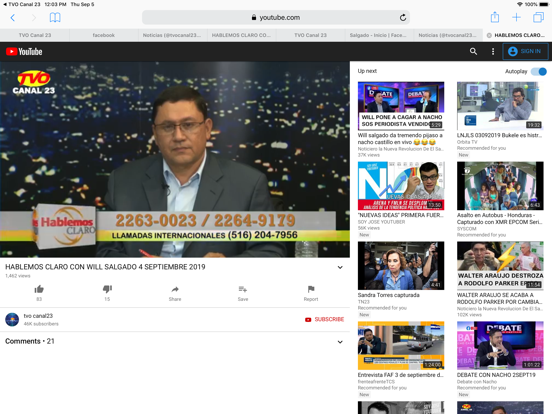
Task: Switch to first TVO Canal 23 tab
Action: coord(34,35)
